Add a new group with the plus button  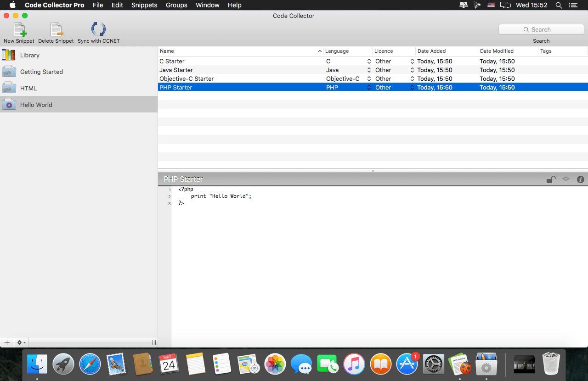tap(7, 342)
